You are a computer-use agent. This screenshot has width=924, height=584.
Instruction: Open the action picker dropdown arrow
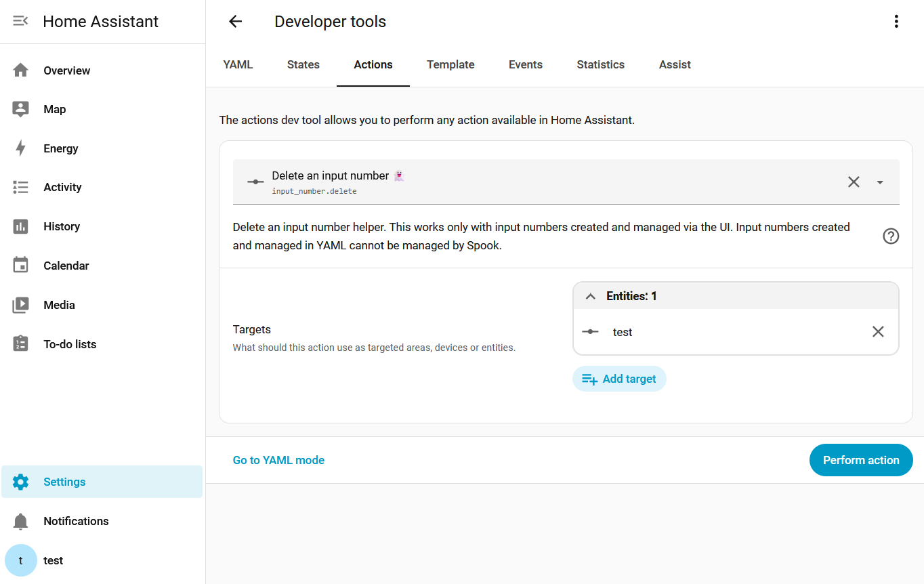(x=880, y=182)
